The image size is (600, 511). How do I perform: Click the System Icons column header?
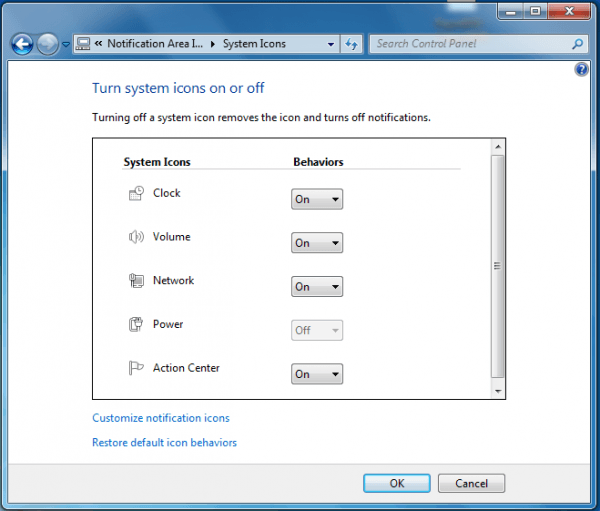(157, 162)
